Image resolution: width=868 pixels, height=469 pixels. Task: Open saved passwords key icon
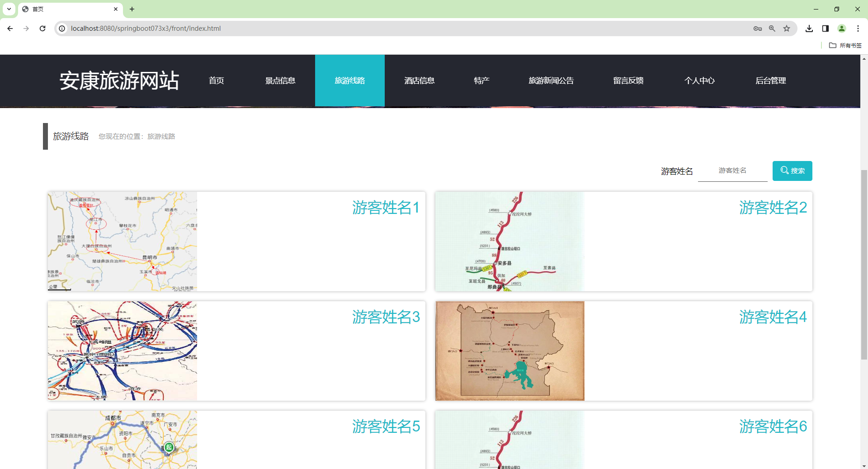pos(758,28)
